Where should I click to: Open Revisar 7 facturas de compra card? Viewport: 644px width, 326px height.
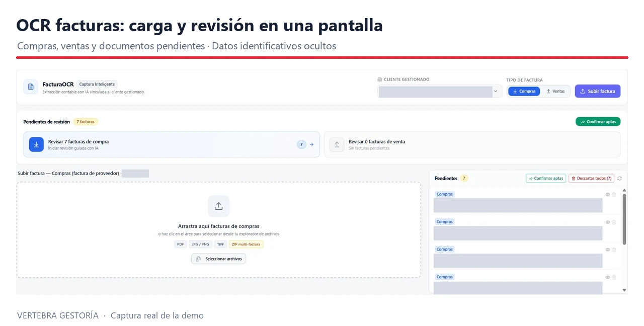[172, 144]
